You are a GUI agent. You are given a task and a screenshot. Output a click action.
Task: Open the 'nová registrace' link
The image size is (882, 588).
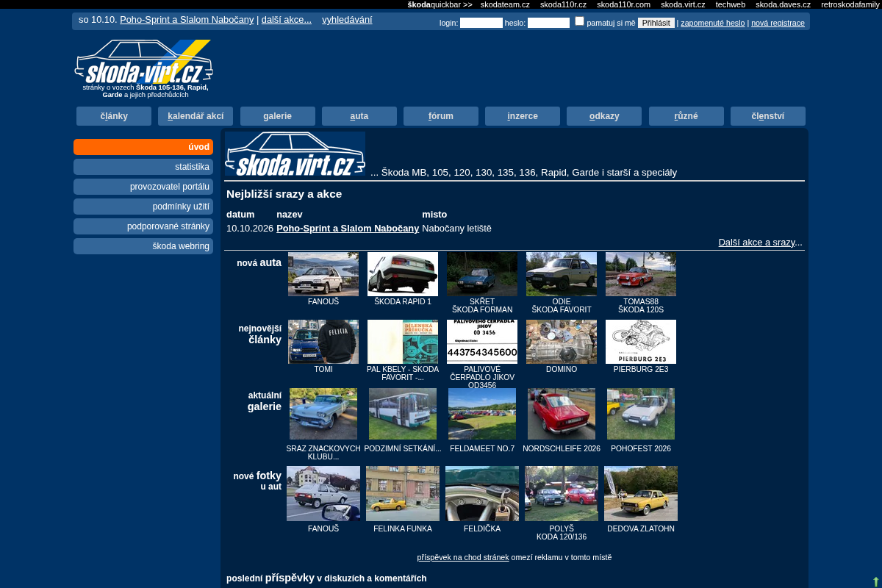point(778,23)
